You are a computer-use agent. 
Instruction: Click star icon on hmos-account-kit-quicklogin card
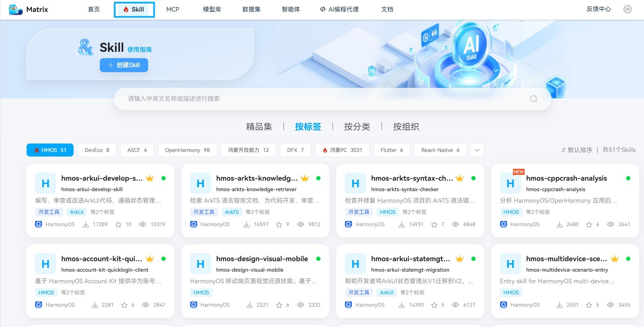tap(124, 305)
